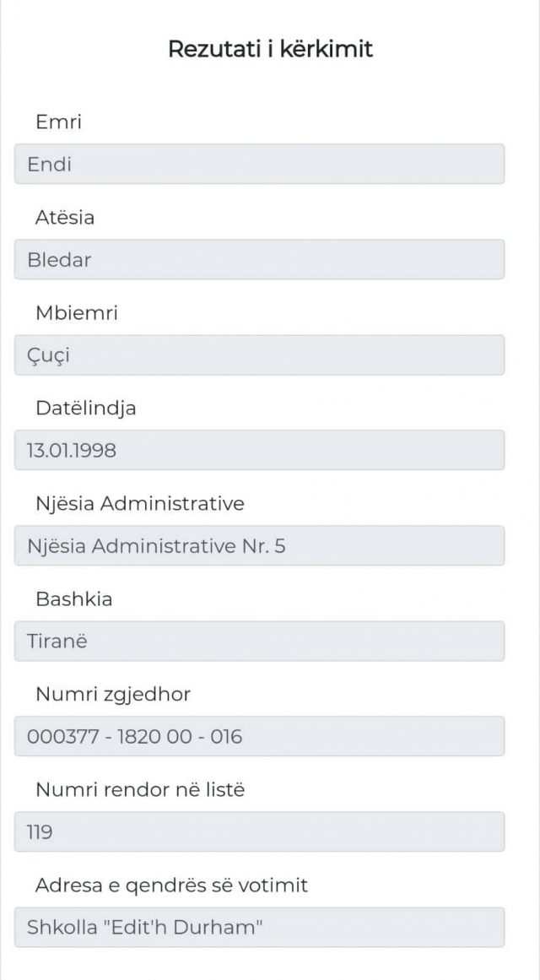The image size is (540, 980).
Task: Click the Adresa e qendrës së votimit label
Action: 171,885
